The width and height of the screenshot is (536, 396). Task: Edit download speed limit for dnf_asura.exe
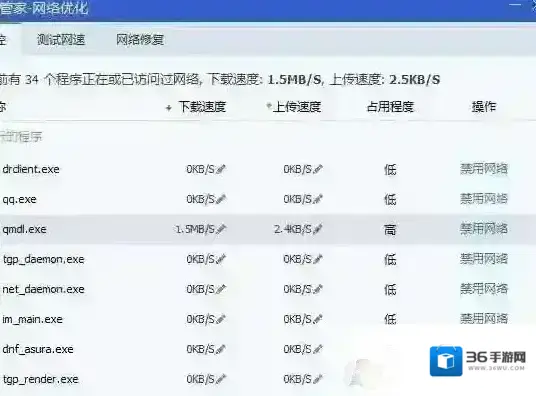[221, 349]
